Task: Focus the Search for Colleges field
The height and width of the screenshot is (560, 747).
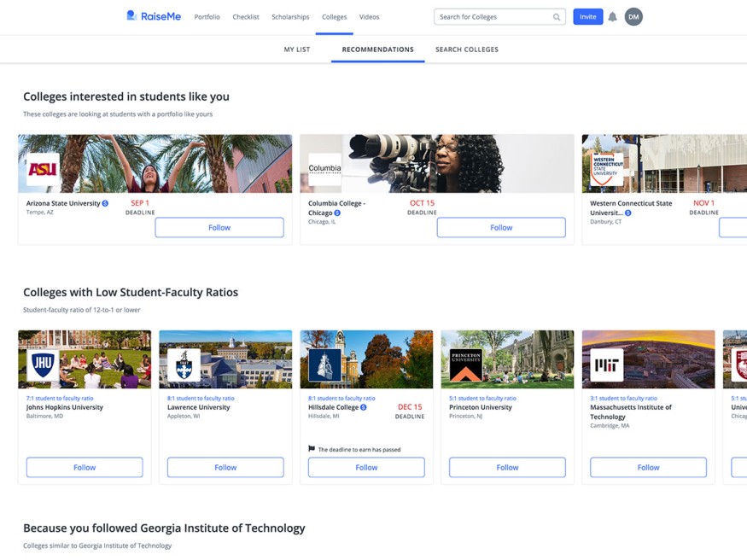Action: (x=499, y=17)
